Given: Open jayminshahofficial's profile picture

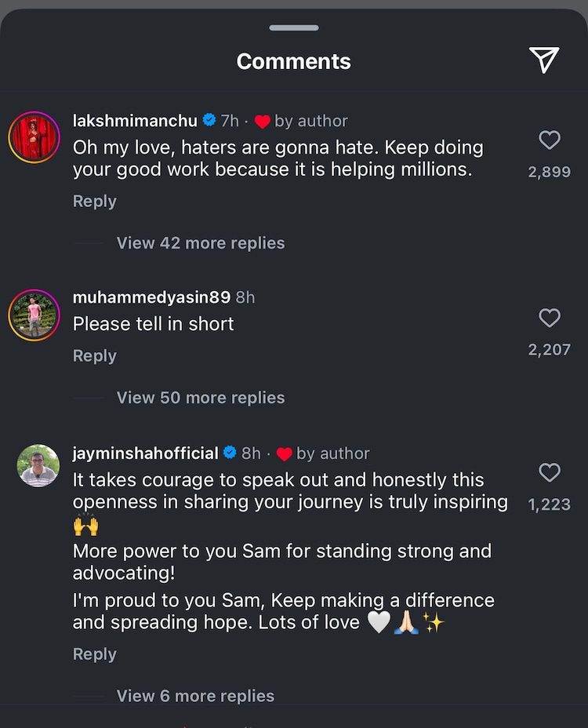Looking at the screenshot, I should coord(38,466).
